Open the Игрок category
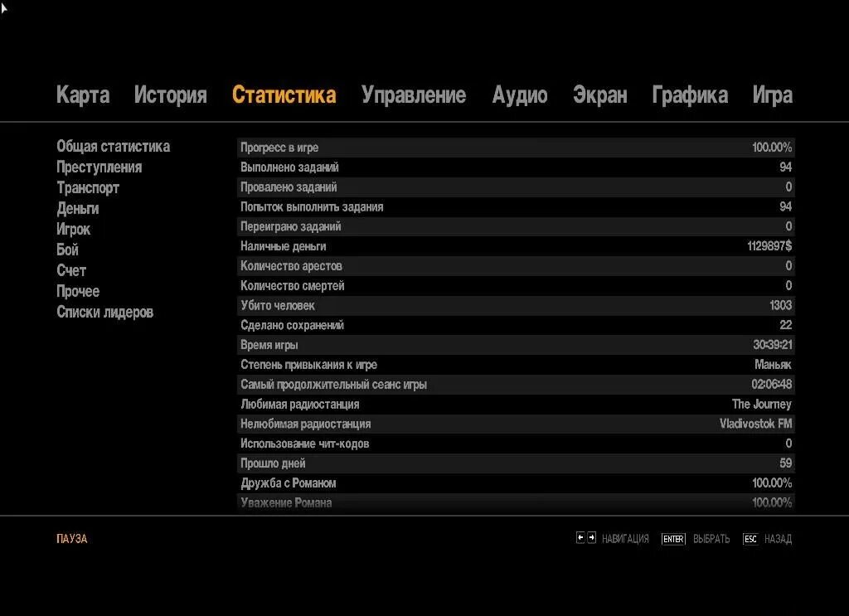Image resolution: width=849 pixels, height=616 pixels. coord(73,229)
